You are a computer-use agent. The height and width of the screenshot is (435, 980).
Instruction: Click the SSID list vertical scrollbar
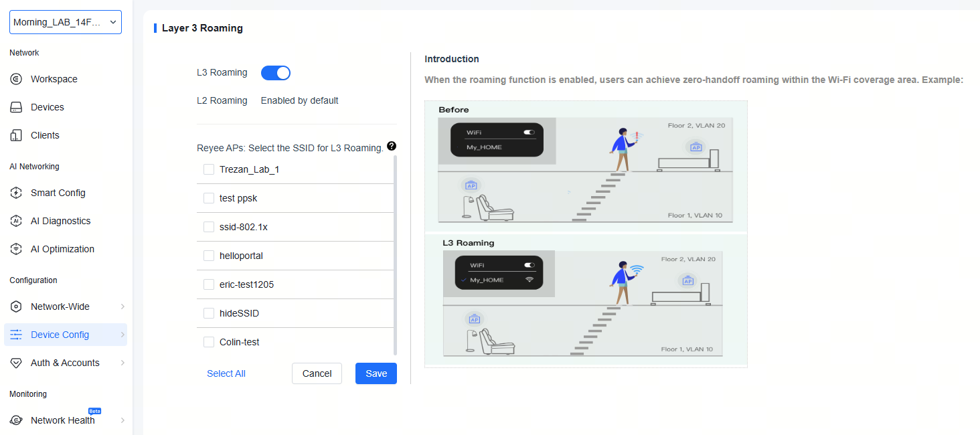click(x=395, y=254)
